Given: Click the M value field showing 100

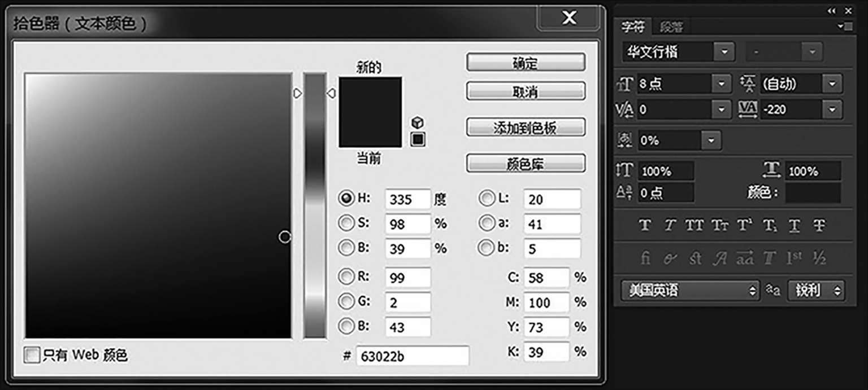Looking at the screenshot, I should click(x=546, y=303).
